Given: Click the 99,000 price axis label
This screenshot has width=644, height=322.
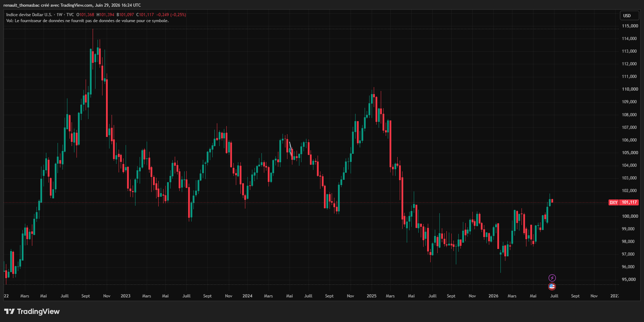Looking at the screenshot, I should coord(628,229).
